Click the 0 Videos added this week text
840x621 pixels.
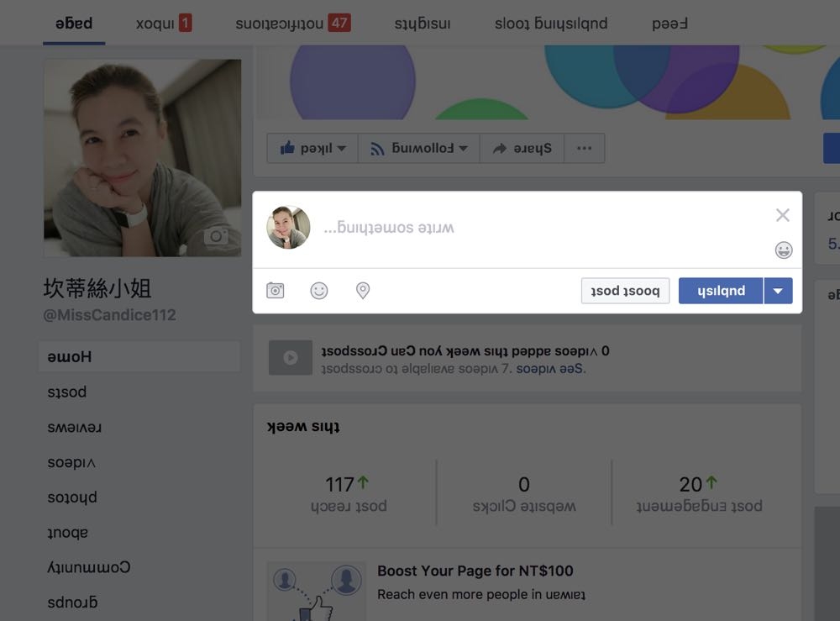point(465,351)
